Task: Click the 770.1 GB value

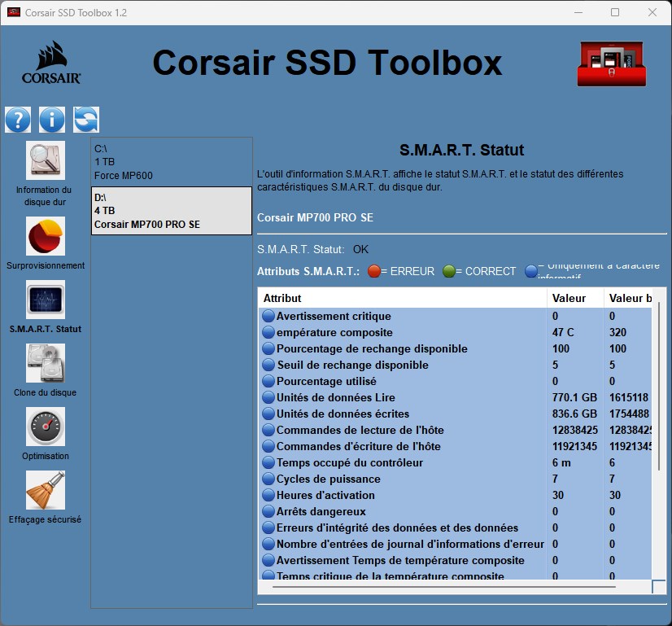Action: (574, 397)
